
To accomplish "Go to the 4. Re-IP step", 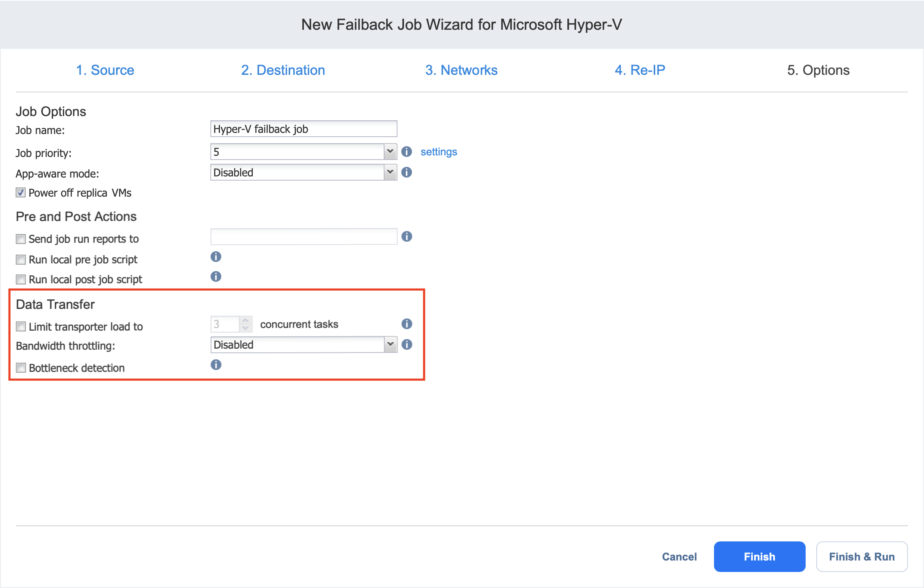I will [640, 70].
